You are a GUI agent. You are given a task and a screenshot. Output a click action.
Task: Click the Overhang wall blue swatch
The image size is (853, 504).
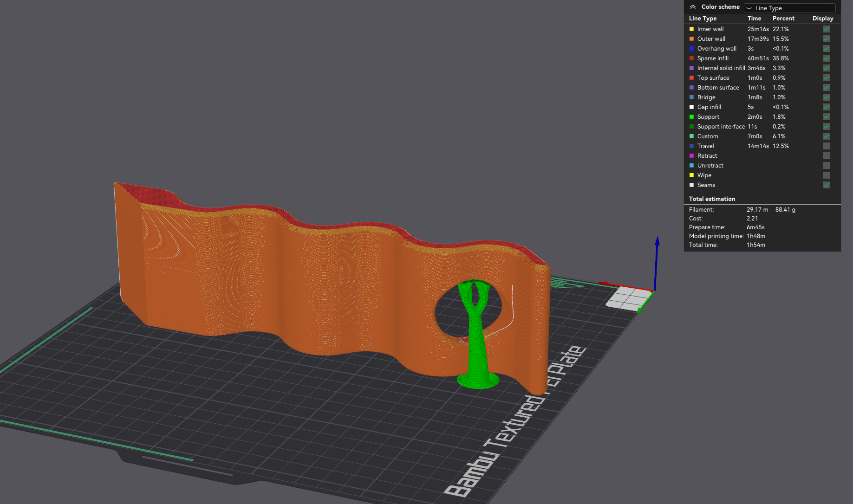coord(691,48)
